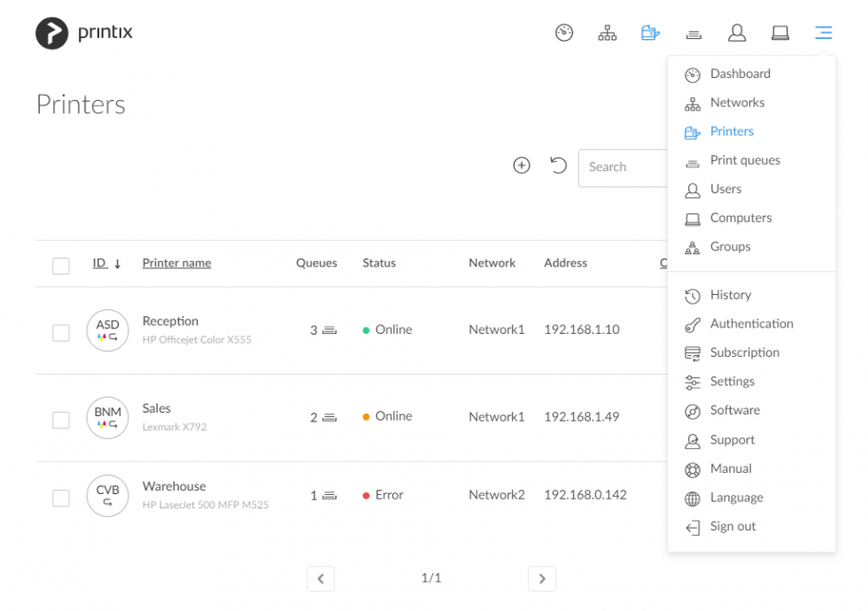Open Print queues via its toolbar icon
Screen dimensions: 868x611
pos(694,32)
